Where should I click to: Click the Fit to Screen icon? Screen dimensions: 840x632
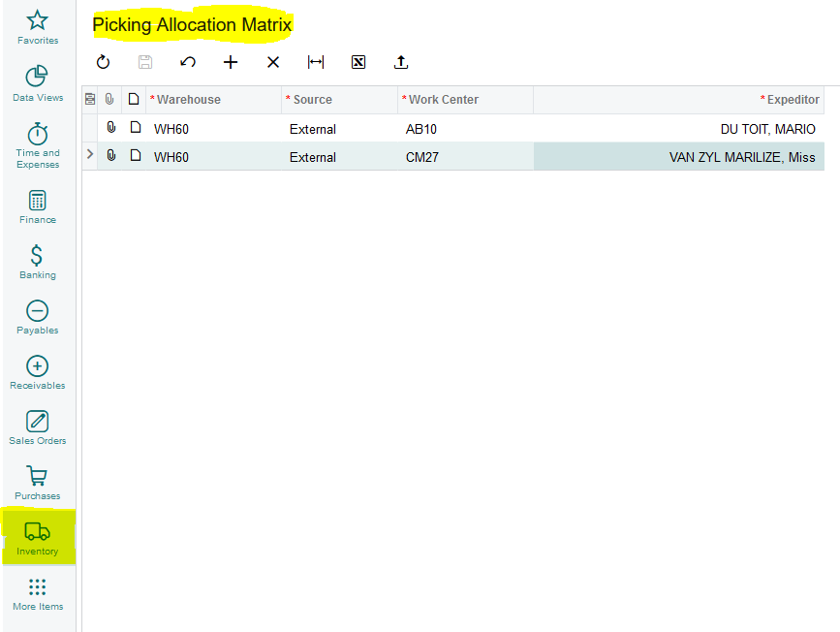pos(316,62)
